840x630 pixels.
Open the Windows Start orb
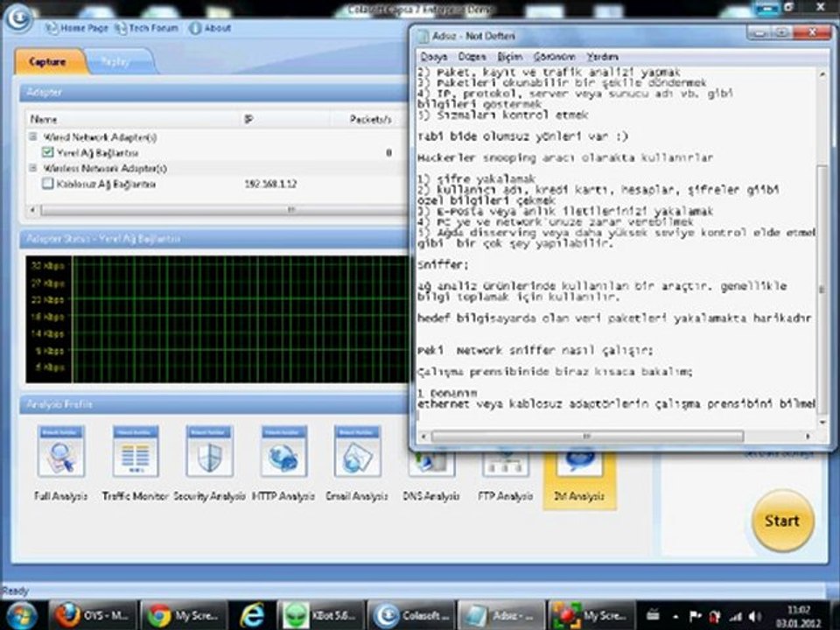[x=20, y=615]
